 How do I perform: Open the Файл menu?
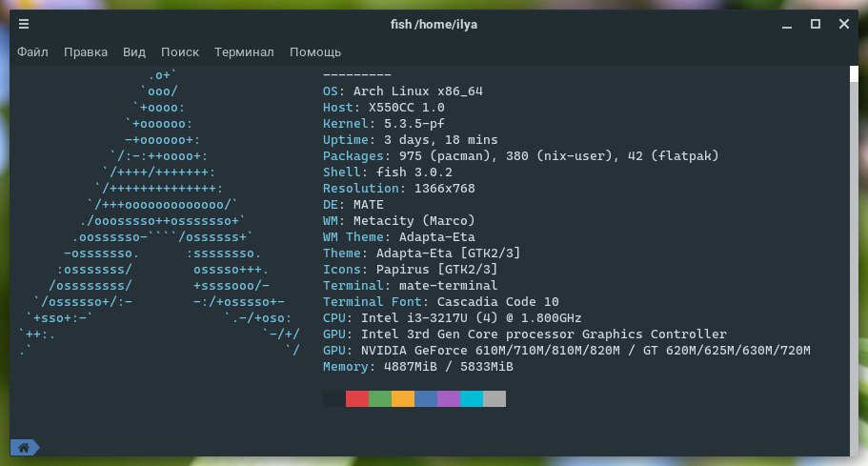pyautogui.click(x=32, y=52)
